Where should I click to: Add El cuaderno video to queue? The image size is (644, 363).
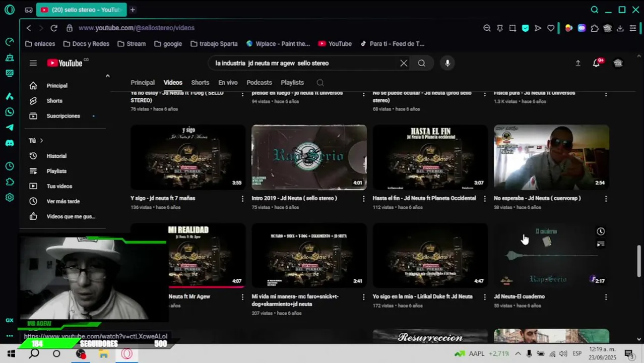[601, 244]
